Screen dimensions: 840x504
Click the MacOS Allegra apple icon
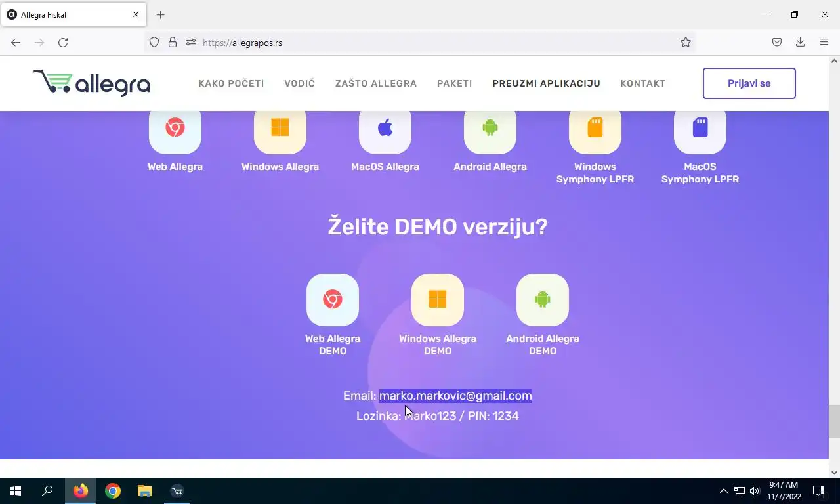pyautogui.click(x=385, y=128)
